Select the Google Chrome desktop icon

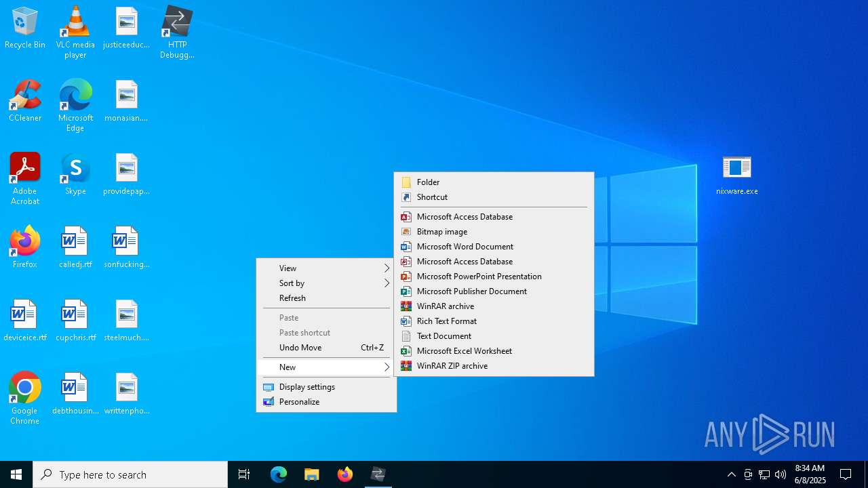(x=25, y=399)
